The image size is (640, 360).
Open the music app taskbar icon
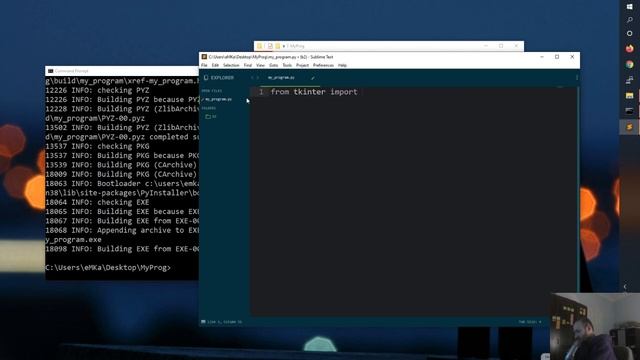point(629,80)
